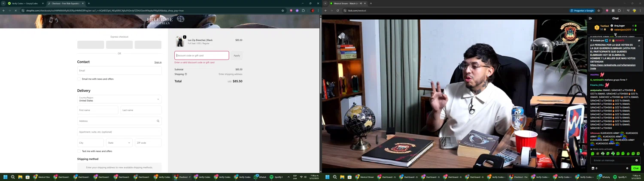Click the Discount code or gift card field
Image resolution: width=644 pixels, height=181 pixels.
202,55
